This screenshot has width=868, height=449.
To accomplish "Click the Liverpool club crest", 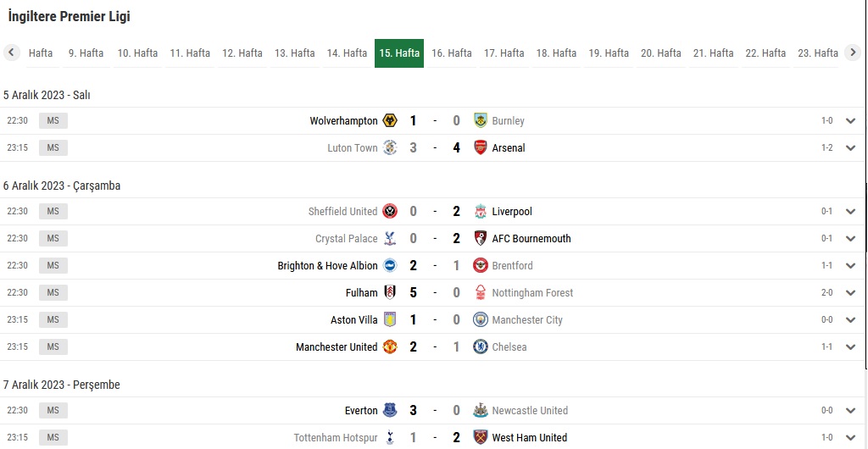I will (481, 211).
